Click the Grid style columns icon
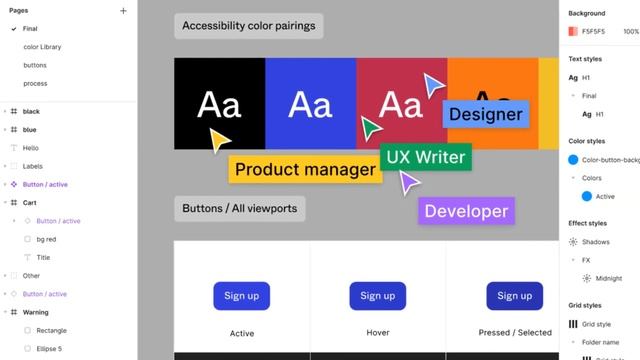Image resolution: width=640 pixels, height=360 pixels. [x=573, y=324]
